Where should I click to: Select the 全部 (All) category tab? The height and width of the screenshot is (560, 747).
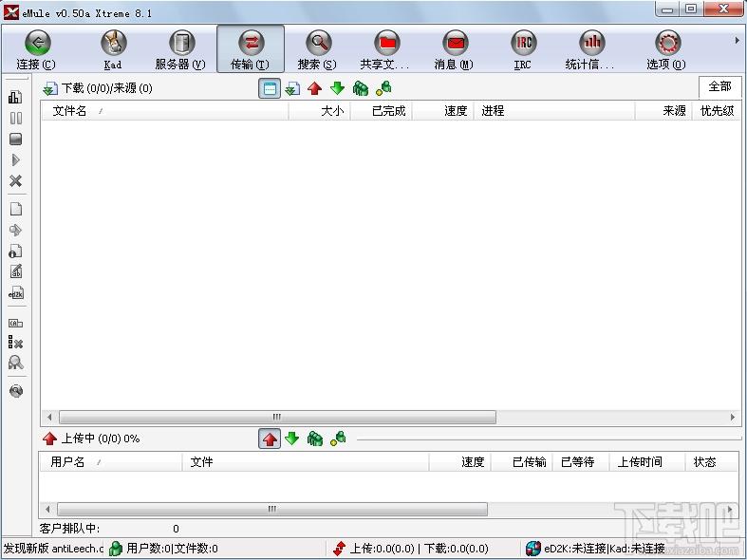(719, 86)
